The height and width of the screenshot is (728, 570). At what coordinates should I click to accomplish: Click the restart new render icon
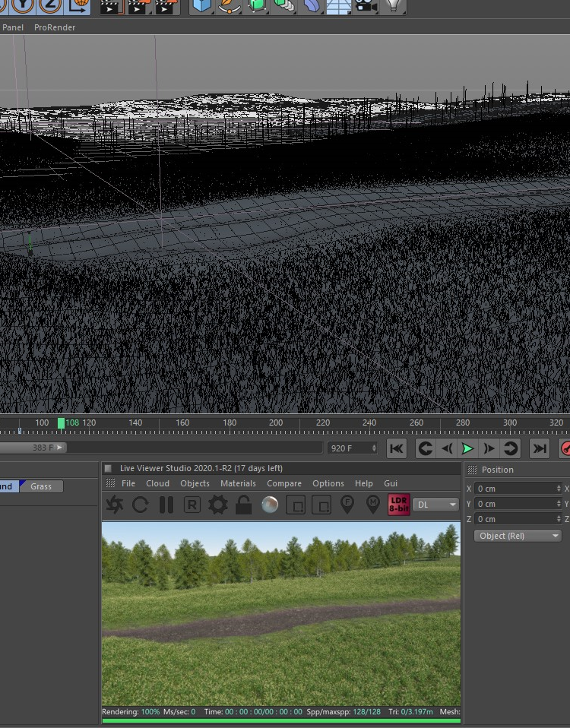pos(140,505)
